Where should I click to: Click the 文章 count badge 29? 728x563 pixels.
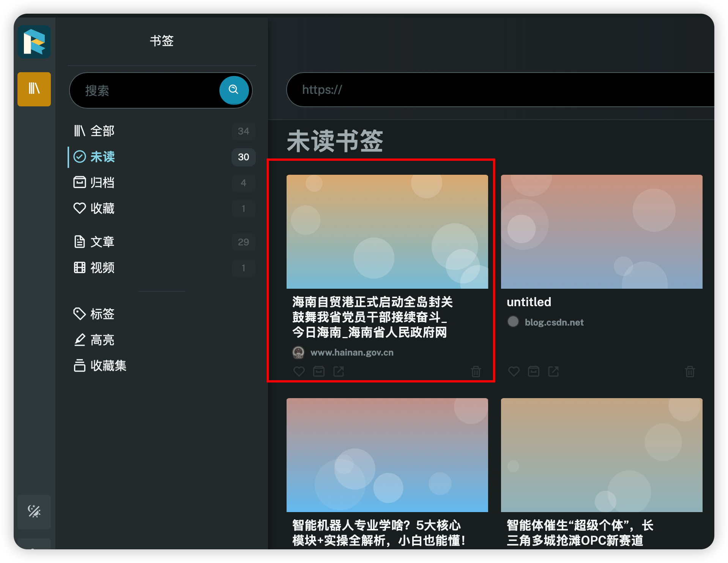[244, 242]
